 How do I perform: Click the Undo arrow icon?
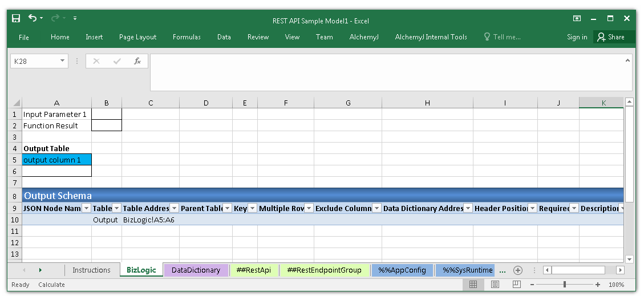click(x=33, y=18)
